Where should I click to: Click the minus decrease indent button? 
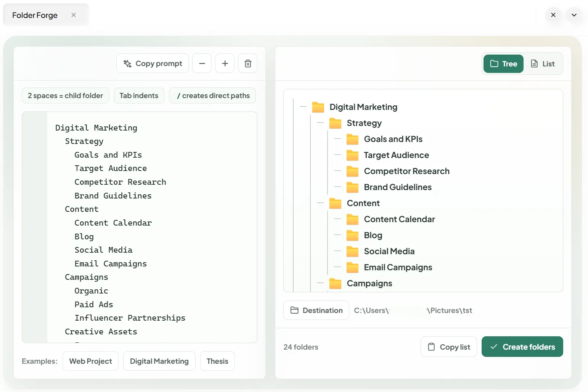tap(202, 63)
